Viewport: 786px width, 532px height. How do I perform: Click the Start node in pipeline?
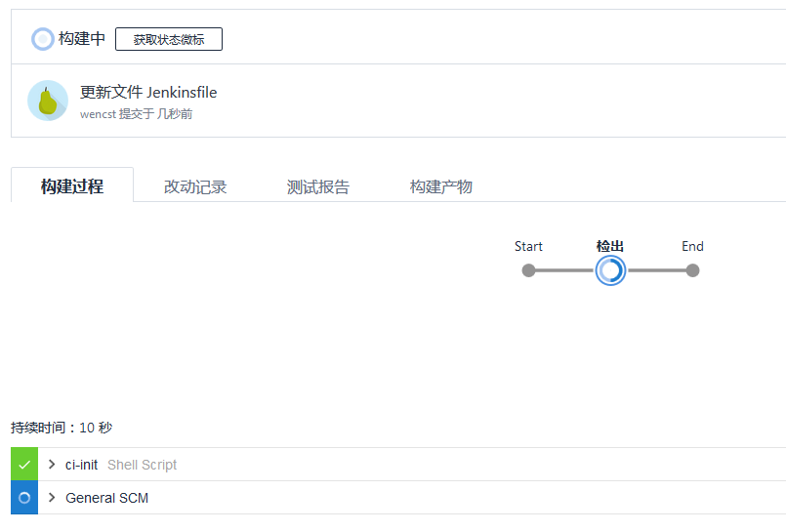click(x=528, y=270)
